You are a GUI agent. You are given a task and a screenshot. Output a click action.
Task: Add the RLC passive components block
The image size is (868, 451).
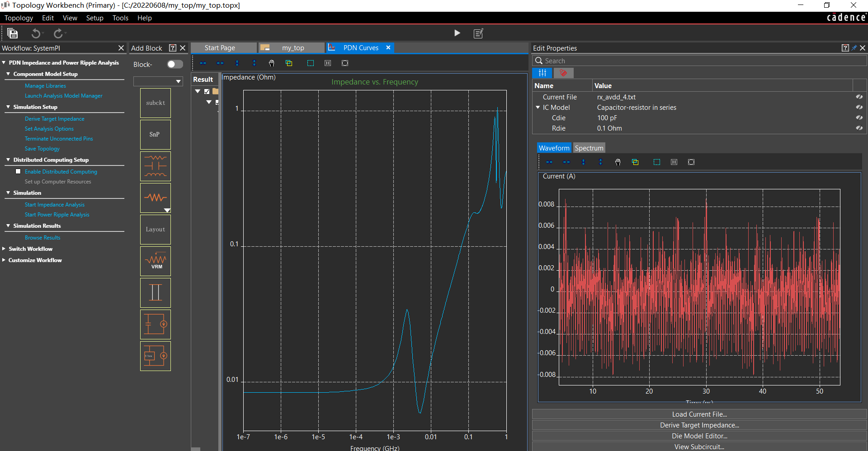click(156, 166)
